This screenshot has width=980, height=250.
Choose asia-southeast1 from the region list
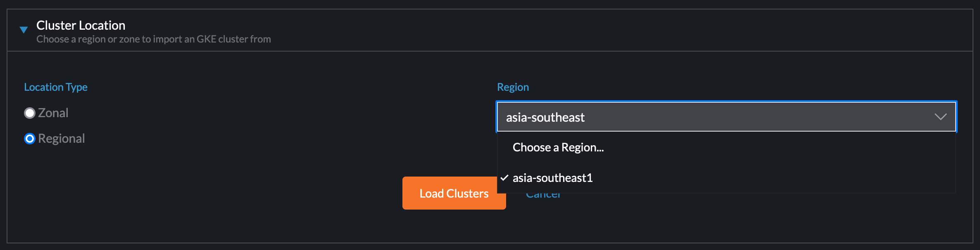tap(552, 178)
